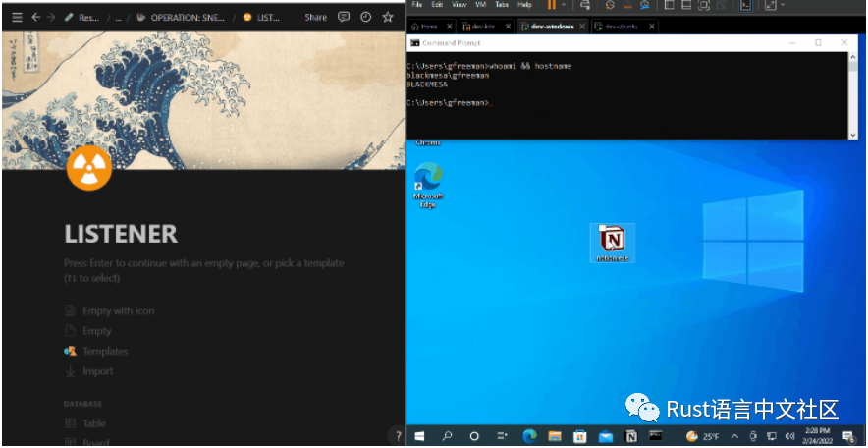Open VMware Edit menu
Screen dimensions: 868x448
click(x=437, y=5)
